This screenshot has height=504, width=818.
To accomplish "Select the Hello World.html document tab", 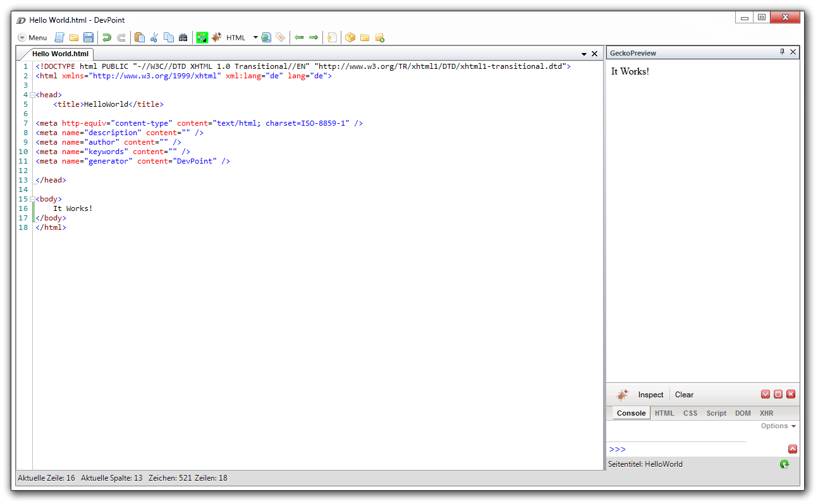I will [x=60, y=54].
